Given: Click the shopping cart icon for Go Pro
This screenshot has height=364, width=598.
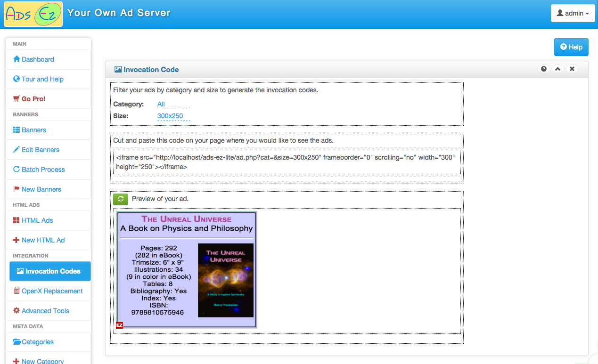Looking at the screenshot, I should [x=17, y=99].
